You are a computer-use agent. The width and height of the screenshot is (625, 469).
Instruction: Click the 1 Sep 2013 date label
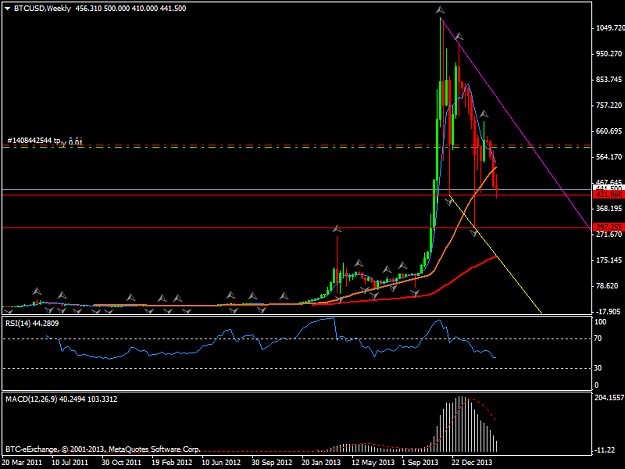tap(420, 463)
